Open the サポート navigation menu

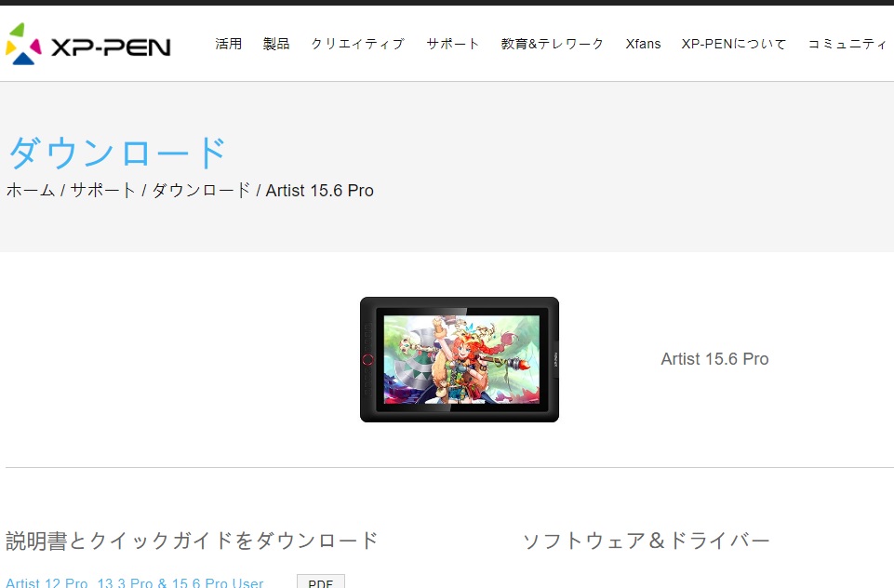453,44
